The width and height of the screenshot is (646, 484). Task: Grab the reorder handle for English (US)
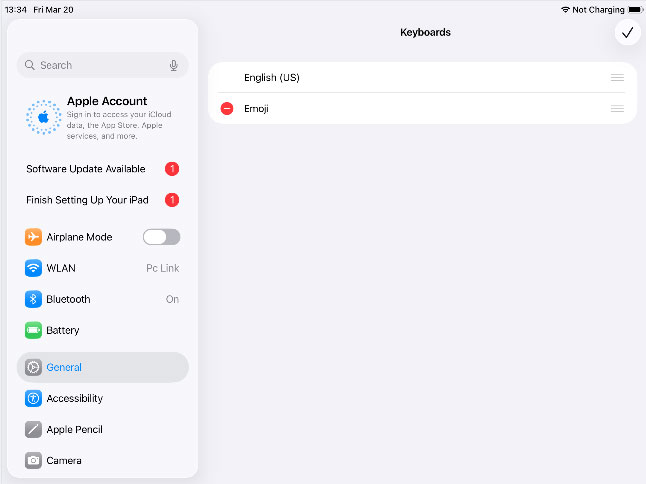[617, 77]
